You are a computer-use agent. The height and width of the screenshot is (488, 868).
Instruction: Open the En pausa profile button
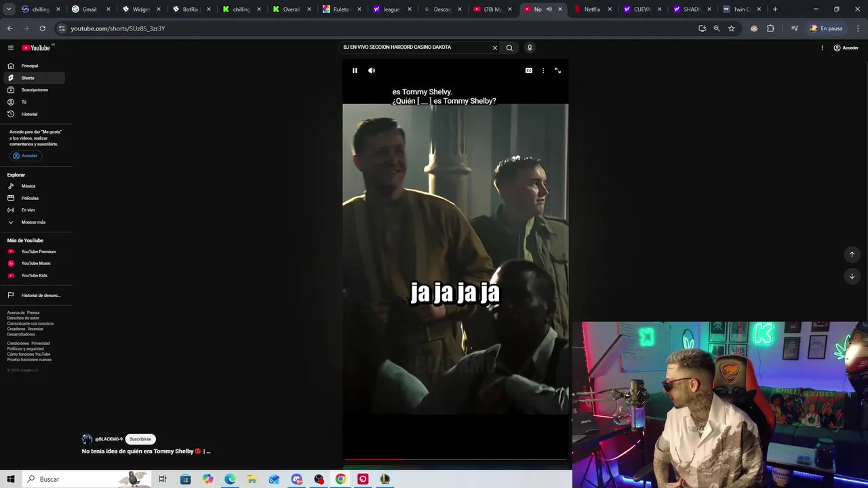(825, 28)
